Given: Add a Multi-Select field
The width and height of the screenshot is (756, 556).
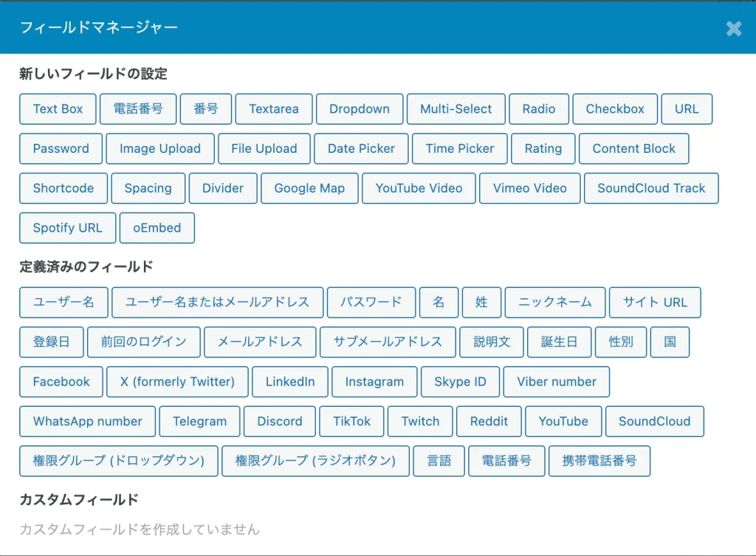Looking at the screenshot, I should click(x=456, y=109).
